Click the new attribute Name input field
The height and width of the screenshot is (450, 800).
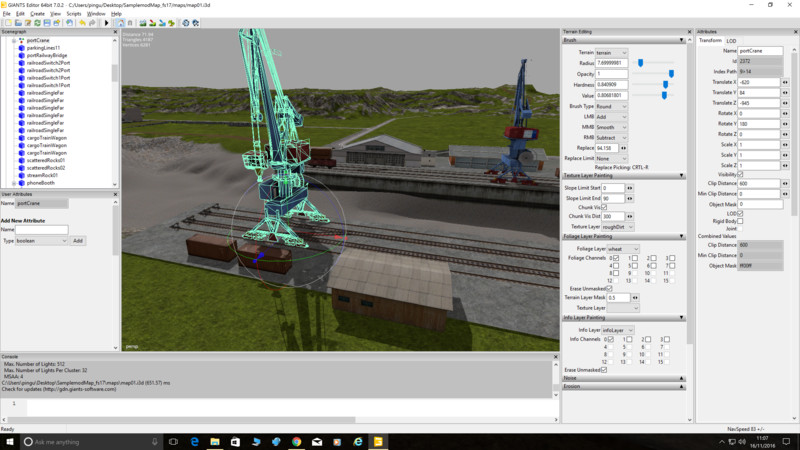coord(41,230)
